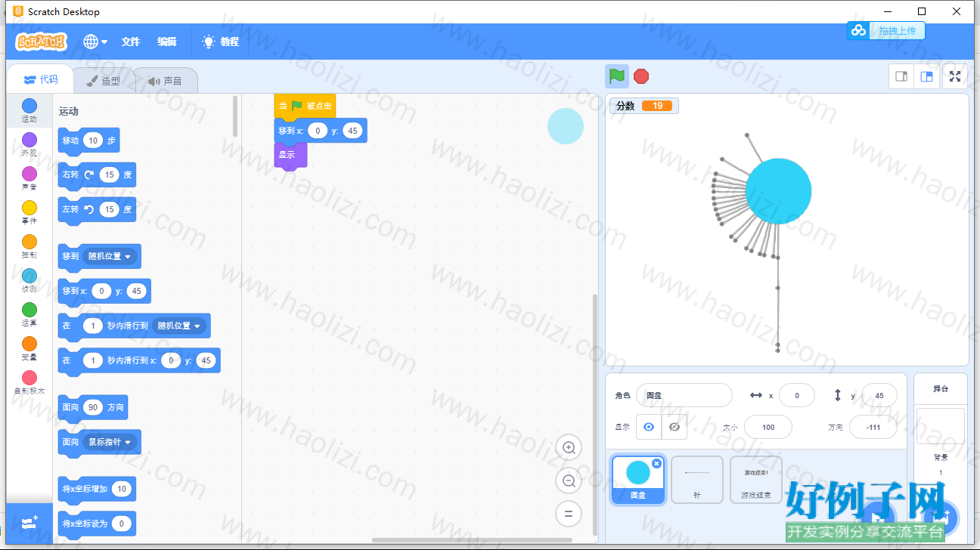This screenshot has height=550, width=980.
Task: Click the workspace horizontal scrollbar
Action: [472, 540]
